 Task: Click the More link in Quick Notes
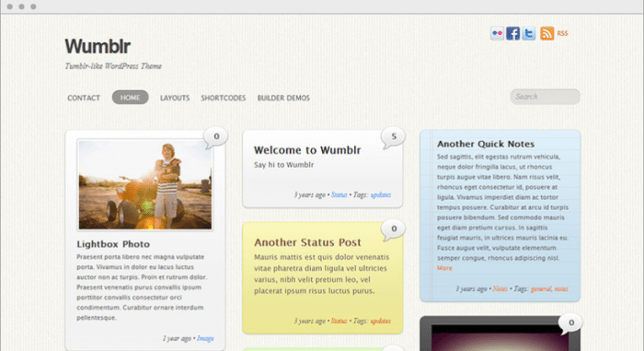click(444, 268)
